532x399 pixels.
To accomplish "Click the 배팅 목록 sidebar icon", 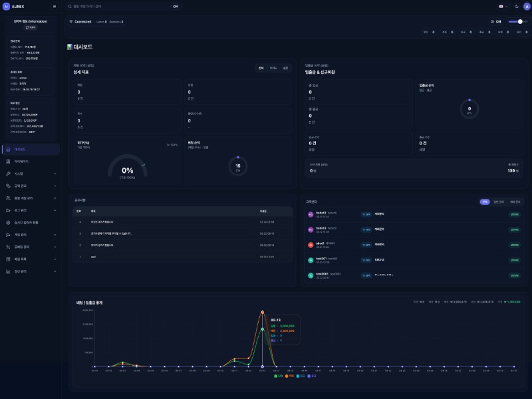I will point(7,259).
